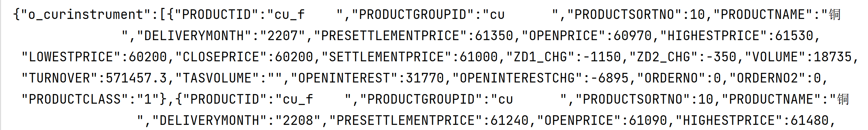Click the settlement price value 61000
The image size is (868, 130).
point(478,57)
